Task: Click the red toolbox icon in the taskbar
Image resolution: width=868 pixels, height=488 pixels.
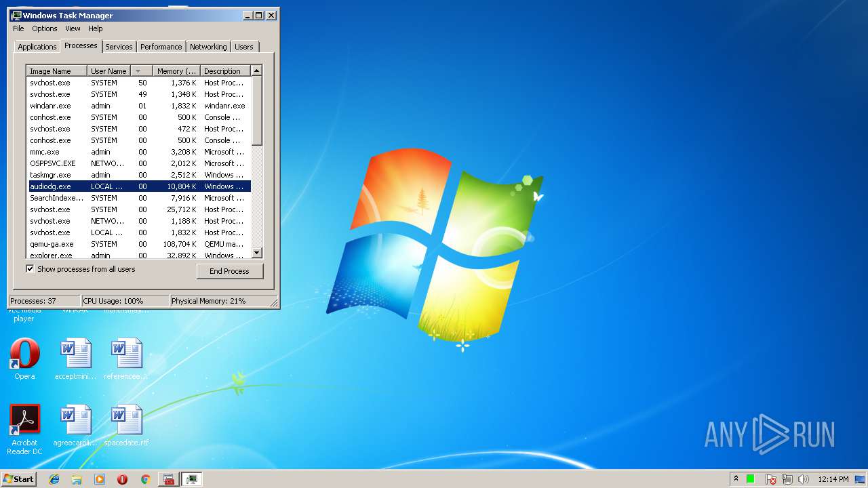Action: click(x=169, y=479)
